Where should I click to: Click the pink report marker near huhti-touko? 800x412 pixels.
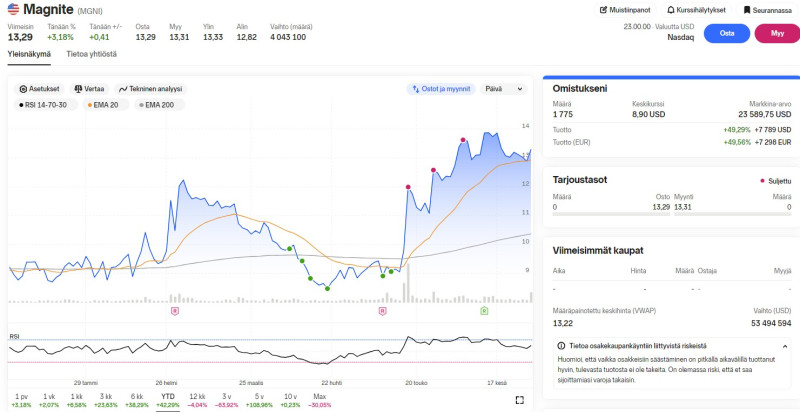[383, 311]
